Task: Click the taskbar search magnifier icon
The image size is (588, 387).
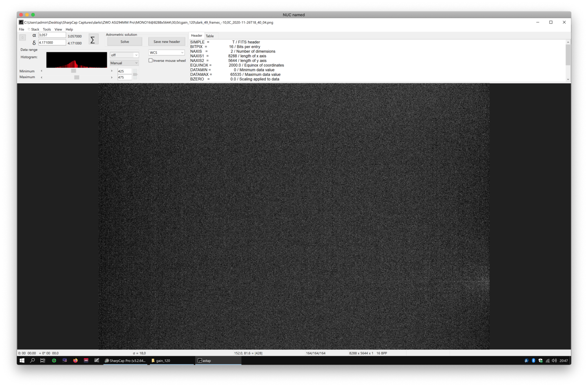Action: click(33, 360)
